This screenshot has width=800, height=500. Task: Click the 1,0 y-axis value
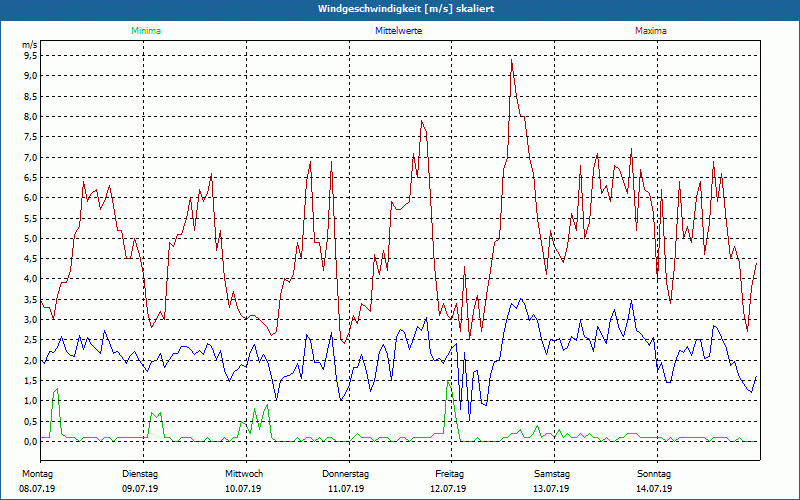(x=30, y=401)
